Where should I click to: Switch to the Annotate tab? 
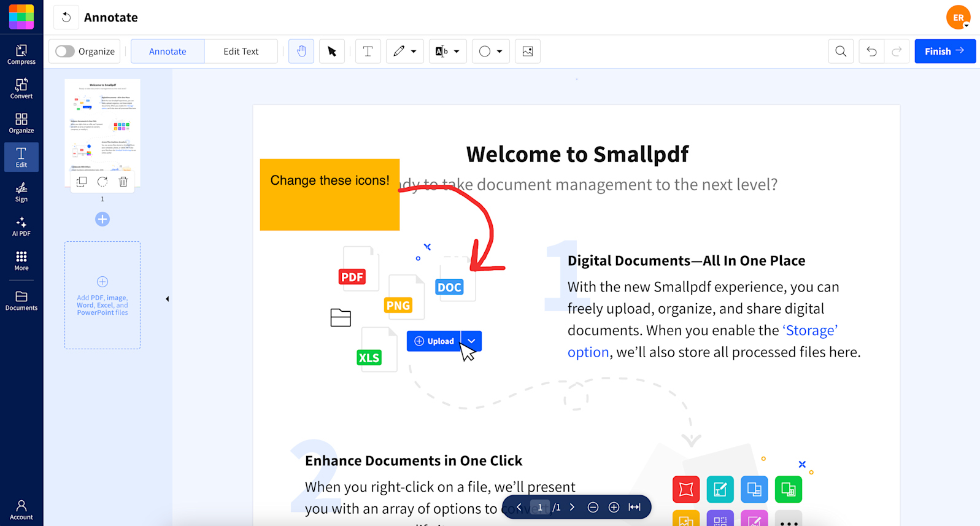coord(168,52)
